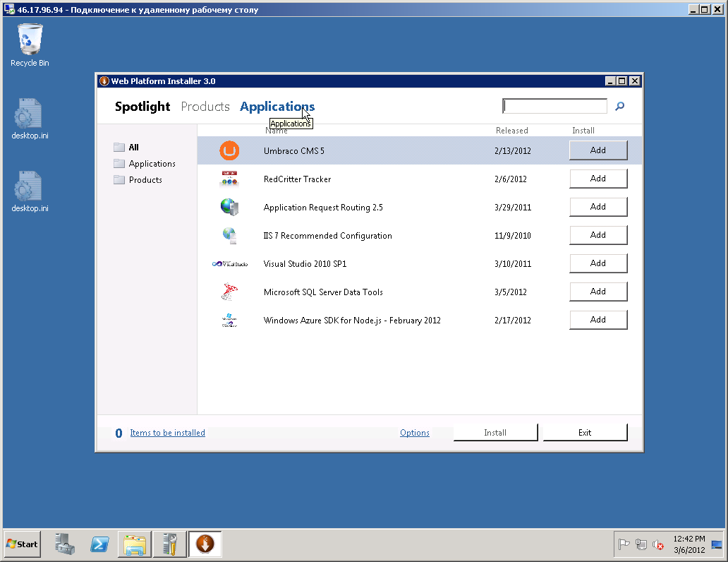Click the Umbraco CMS 5 orange logo icon

click(229, 150)
